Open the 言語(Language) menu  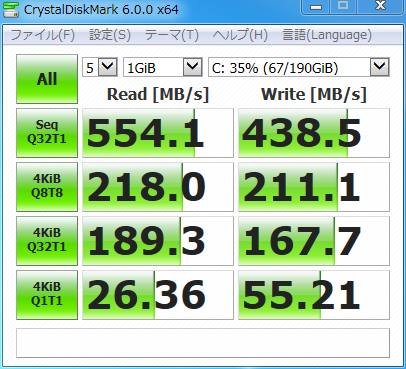click(327, 35)
